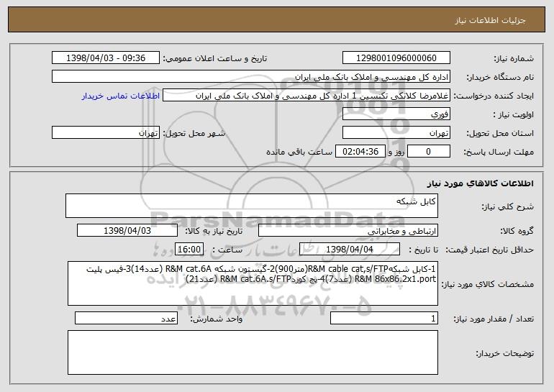Image resolution: width=554 pixels, height=392 pixels.
Task: Click the label مشخصات کالای مورد نیاز
Action: click(x=488, y=284)
